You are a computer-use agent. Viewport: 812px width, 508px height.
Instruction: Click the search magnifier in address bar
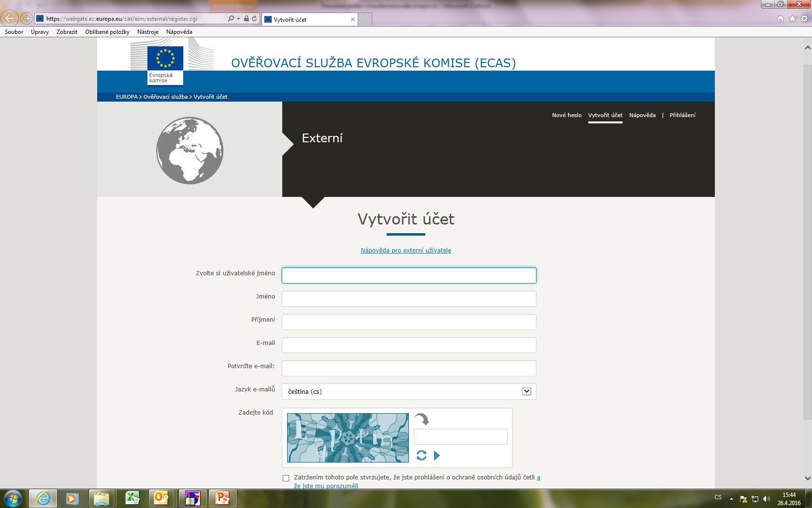[231, 19]
